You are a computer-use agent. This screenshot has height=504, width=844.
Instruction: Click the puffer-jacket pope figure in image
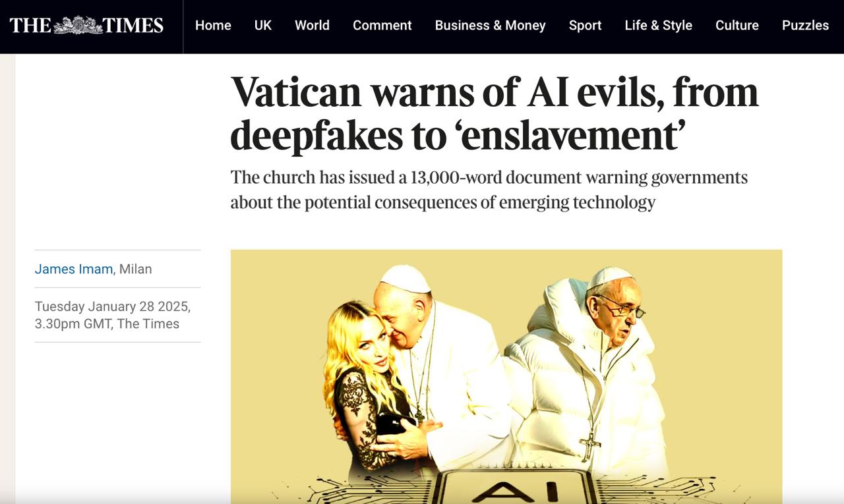[x=587, y=369]
